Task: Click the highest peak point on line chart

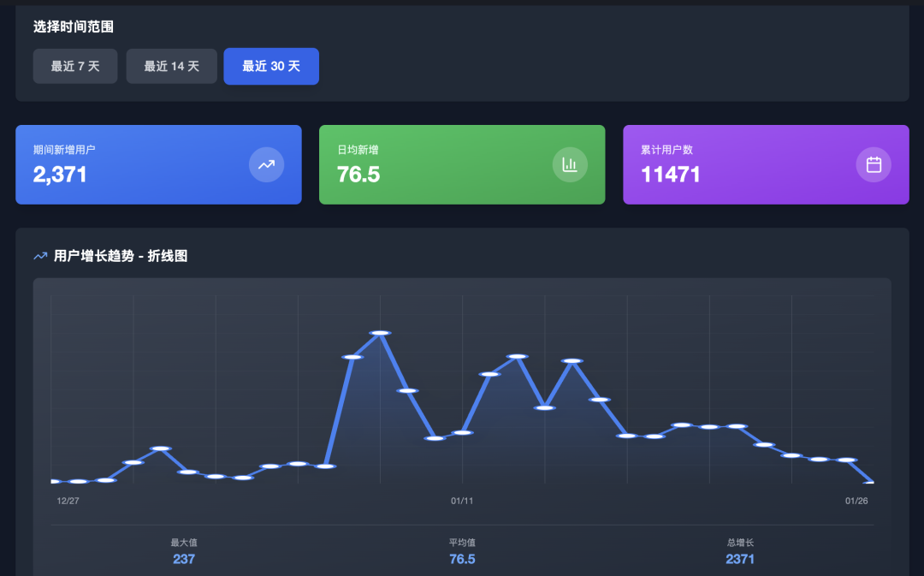Action: tap(380, 333)
